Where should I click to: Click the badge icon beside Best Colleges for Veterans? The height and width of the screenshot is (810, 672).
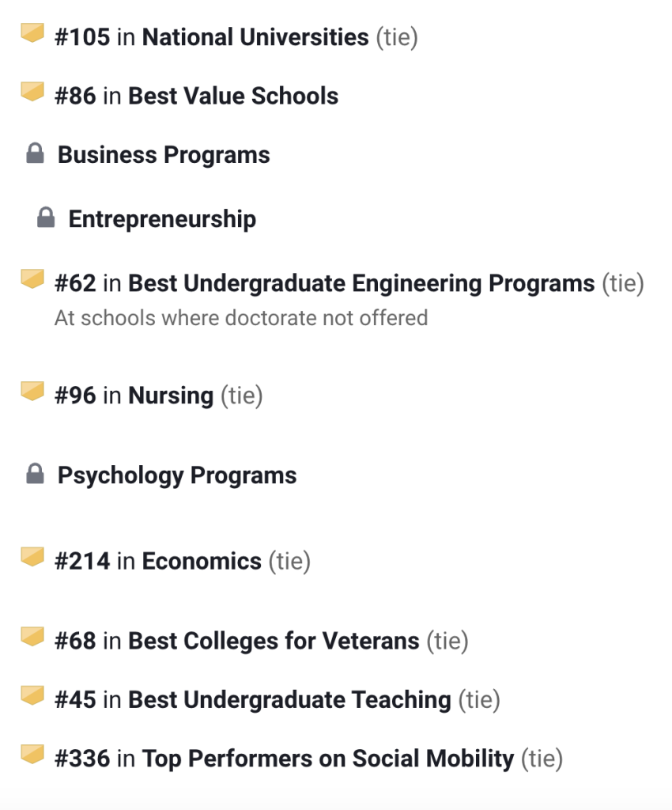pyautogui.click(x=32, y=636)
